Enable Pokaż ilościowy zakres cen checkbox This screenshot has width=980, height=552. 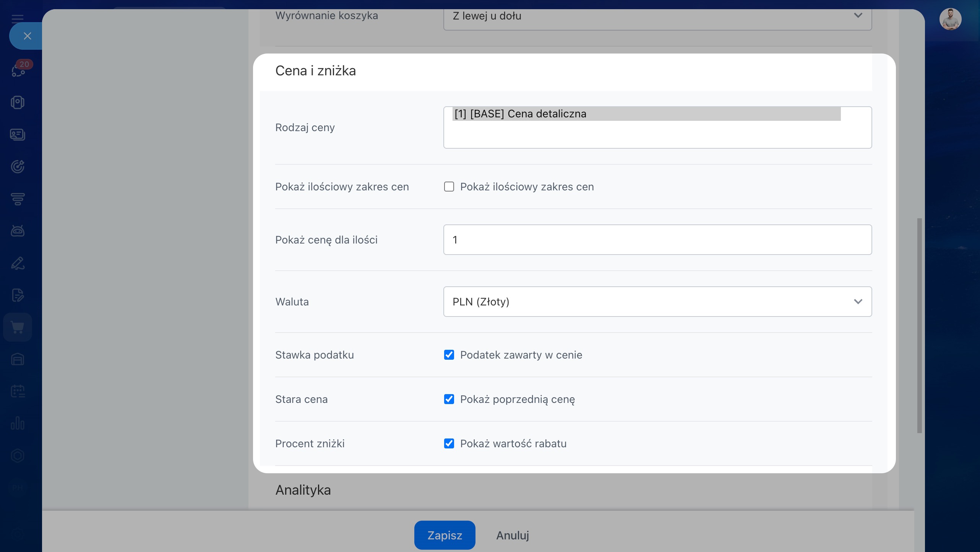click(449, 187)
